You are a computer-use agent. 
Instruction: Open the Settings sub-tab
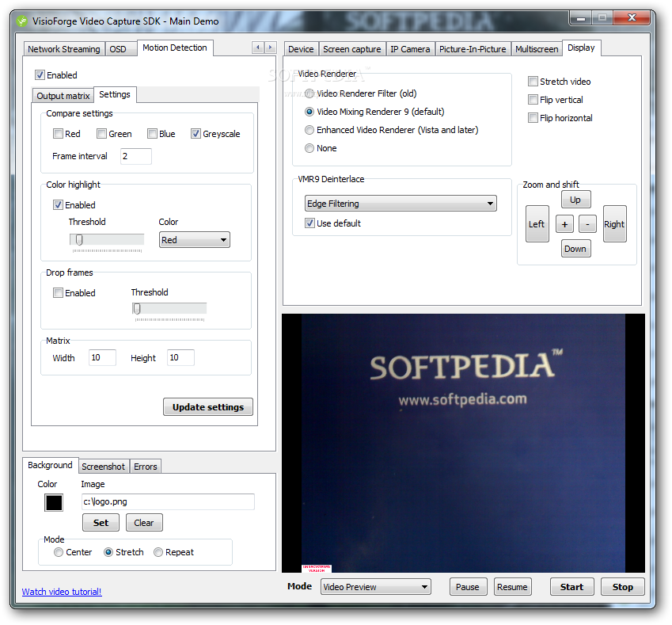[x=115, y=94]
